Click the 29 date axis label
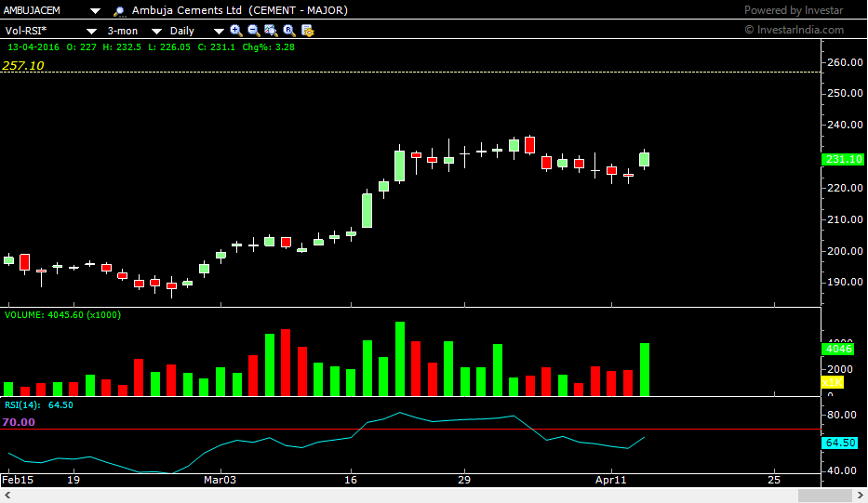Screen dimensions: 868x503 [x=464, y=480]
